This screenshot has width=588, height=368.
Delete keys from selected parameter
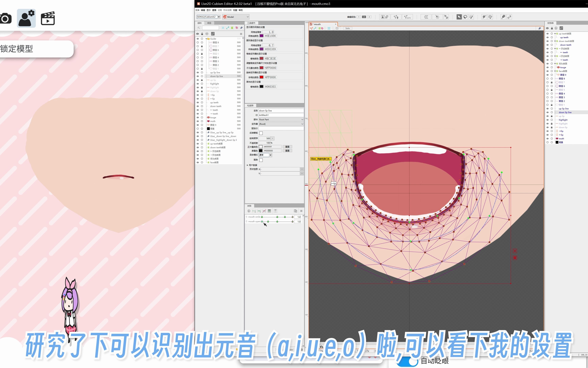click(264, 211)
